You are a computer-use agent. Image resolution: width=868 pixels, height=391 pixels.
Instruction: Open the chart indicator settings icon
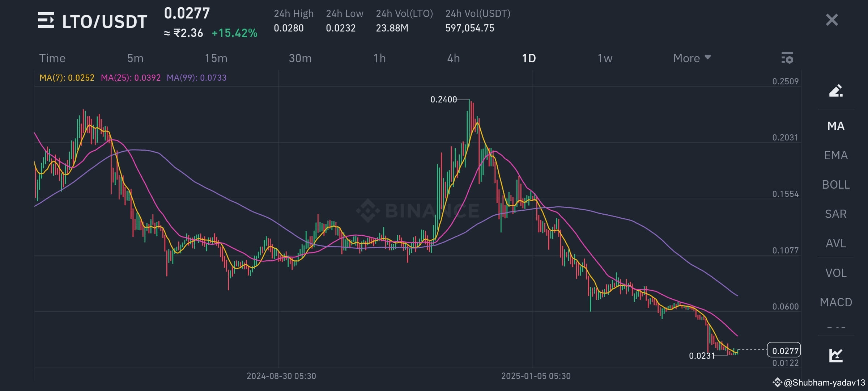(x=788, y=58)
